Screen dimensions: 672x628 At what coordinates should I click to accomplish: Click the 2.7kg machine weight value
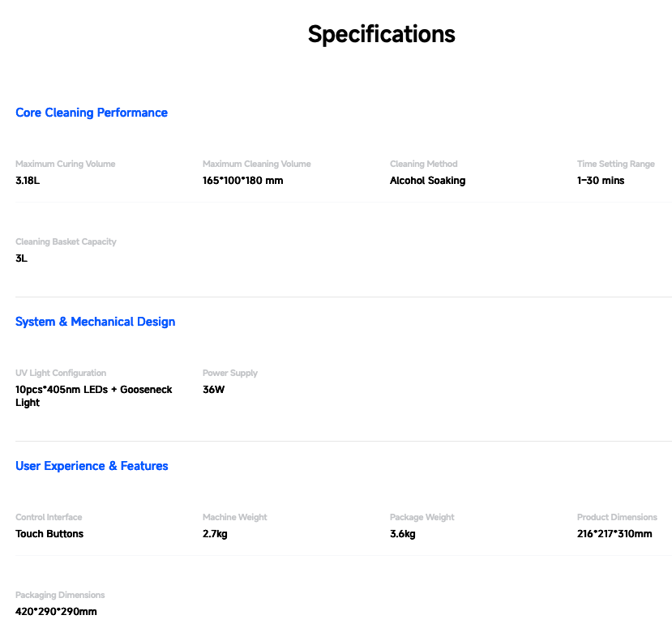tap(215, 534)
